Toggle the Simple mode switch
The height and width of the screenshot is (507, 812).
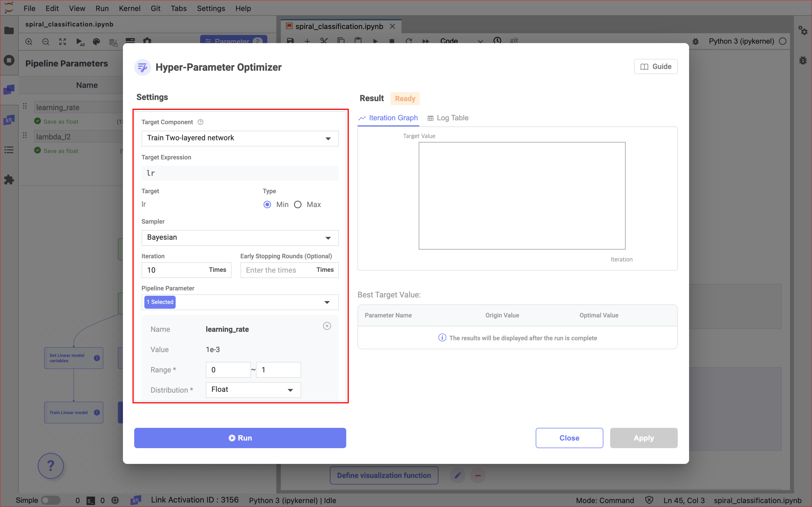pos(51,500)
